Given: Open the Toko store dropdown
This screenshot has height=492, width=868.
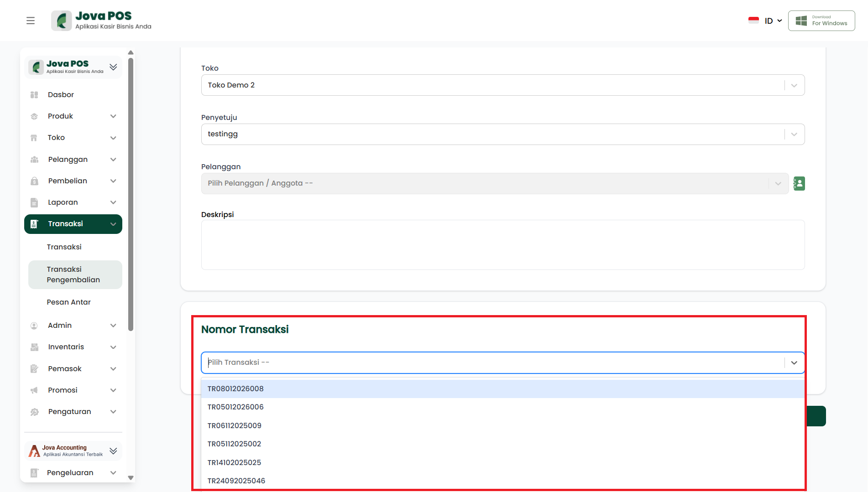Looking at the screenshot, I should [x=502, y=85].
